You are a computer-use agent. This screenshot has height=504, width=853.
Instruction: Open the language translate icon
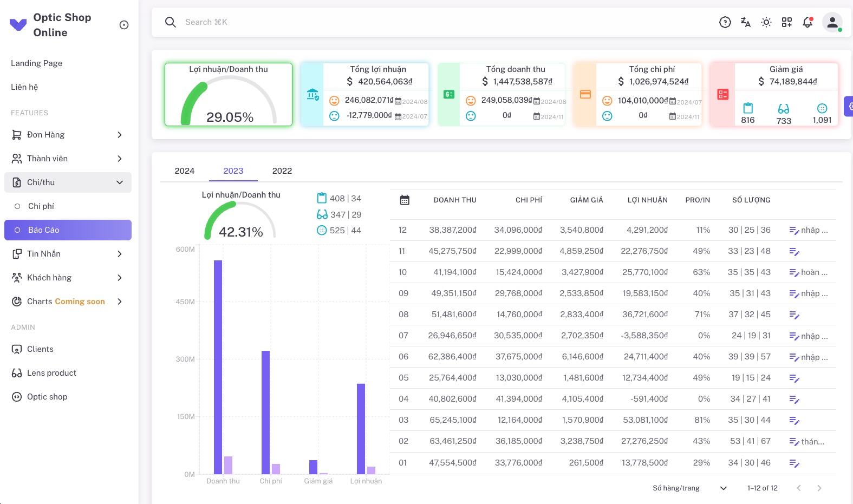tap(746, 22)
